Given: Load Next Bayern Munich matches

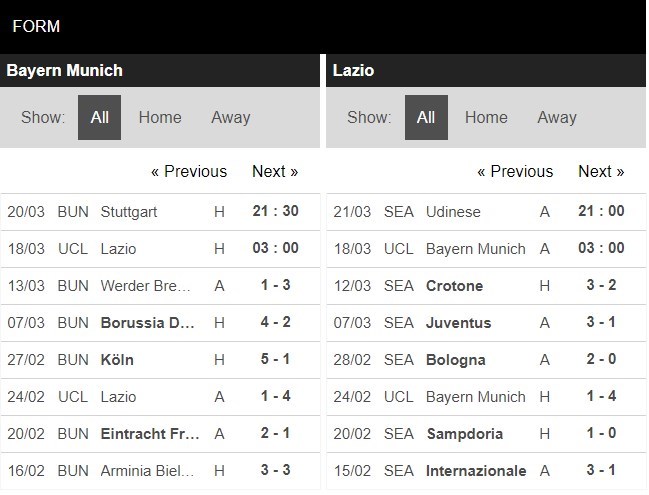Looking at the screenshot, I should pos(275,171).
